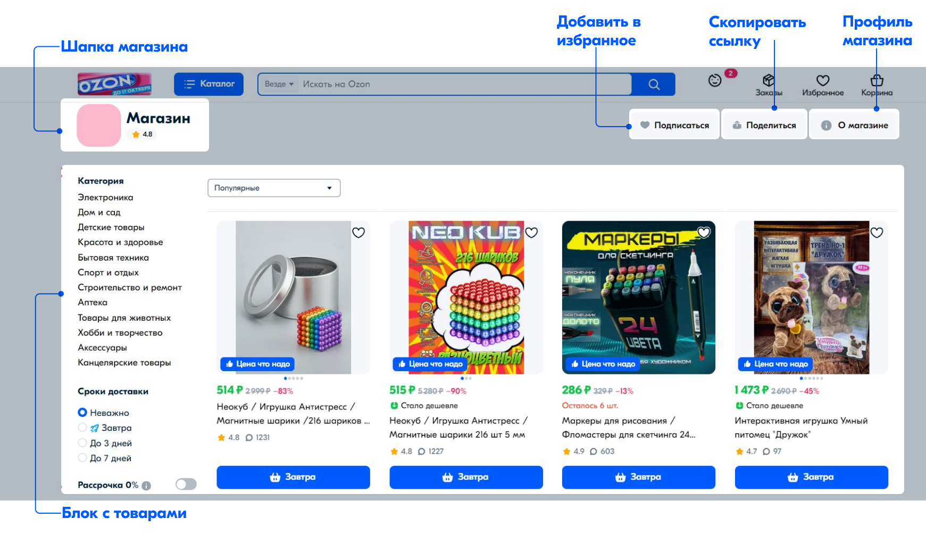This screenshot has height=560, width=926.
Task: Open the profile smiley face icon
Action: pos(715,80)
